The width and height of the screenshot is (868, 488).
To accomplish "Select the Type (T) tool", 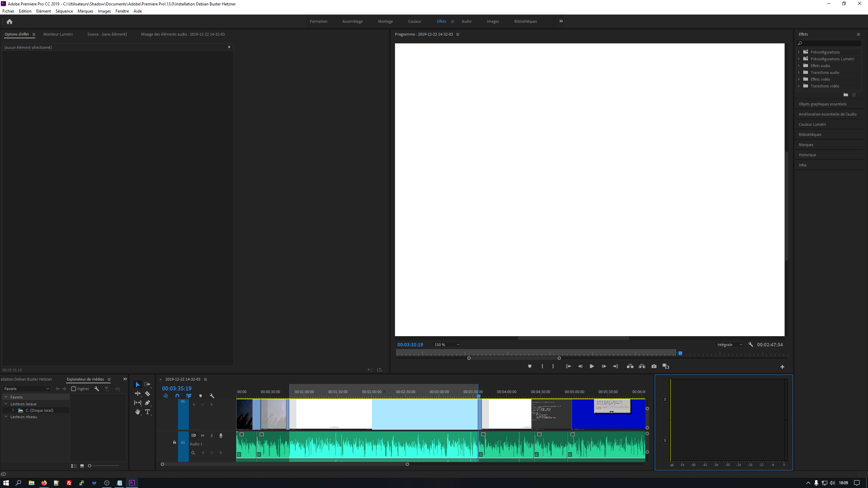I will 147,412.
